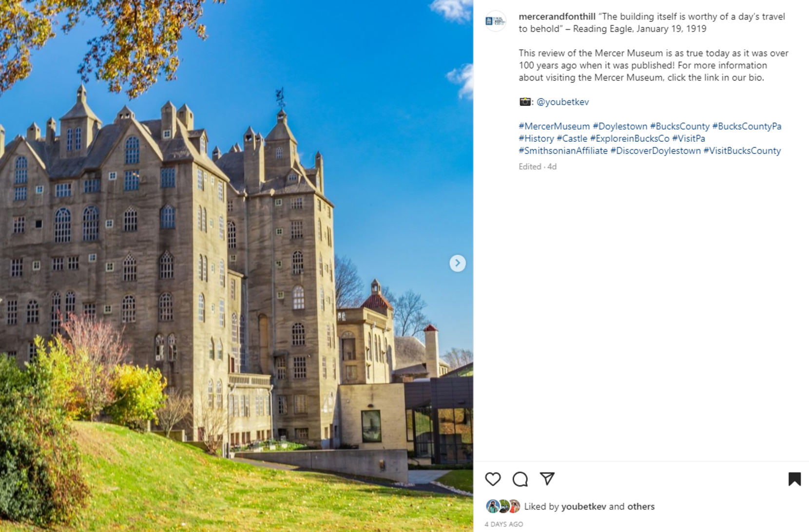The height and width of the screenshot is (532, 809).
Task: Open the #DiscoverDoylestown hashtag
Action: [655, 151]
